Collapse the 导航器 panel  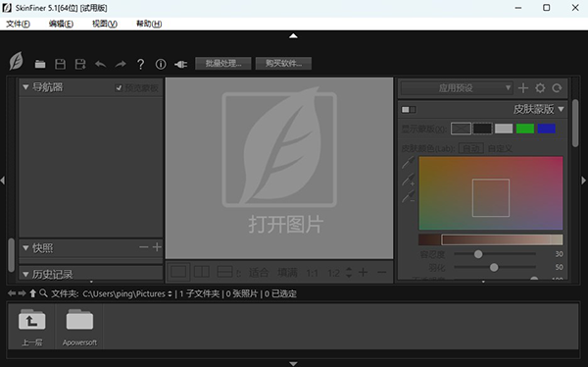coord(25,87)
